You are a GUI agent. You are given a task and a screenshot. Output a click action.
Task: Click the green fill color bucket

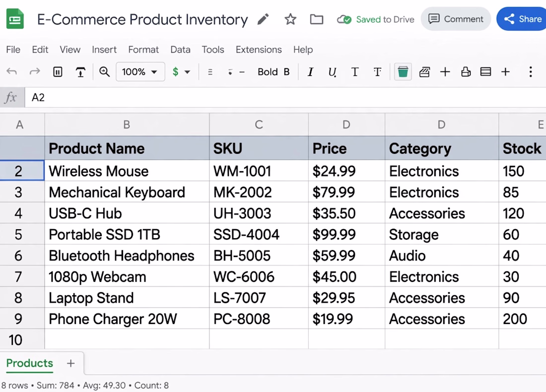403,72
